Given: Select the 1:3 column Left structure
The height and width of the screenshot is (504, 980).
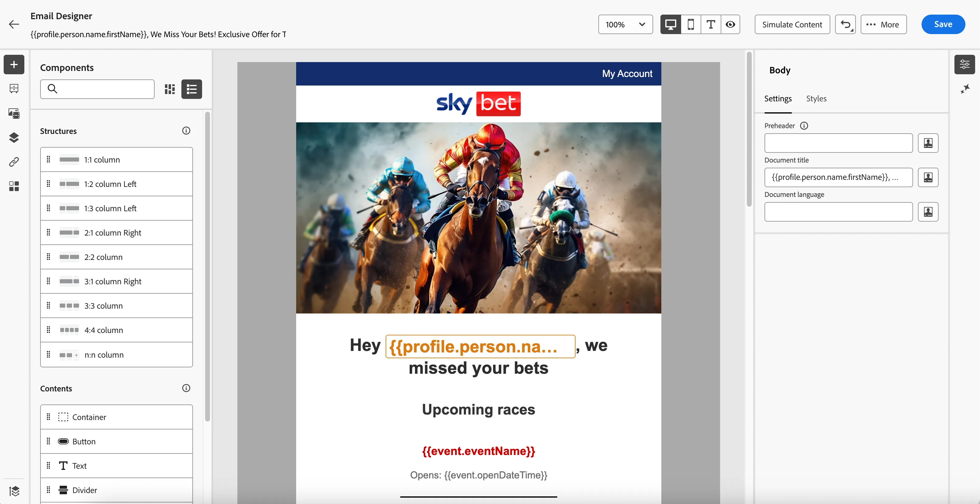Looking at the screenshot, I should pos(116,208).
